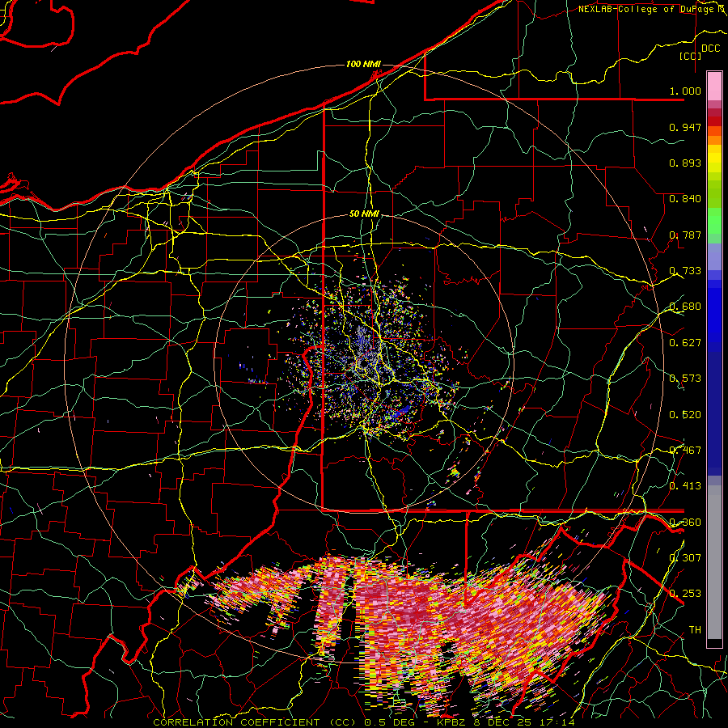The width and height of the screenshot is (728, 728).
Task: Click the 0.413 scale value
Action: pyautogui.click(x=685, y=486)
